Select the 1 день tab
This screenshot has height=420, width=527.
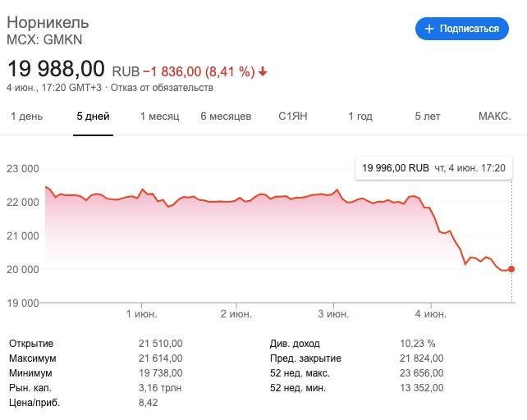click(27, 116)
